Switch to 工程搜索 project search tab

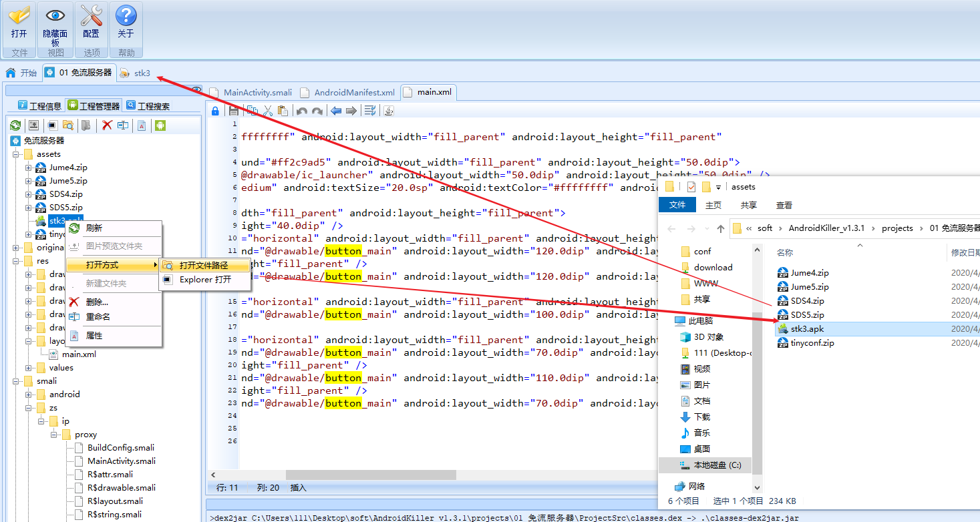pos(148,105)
